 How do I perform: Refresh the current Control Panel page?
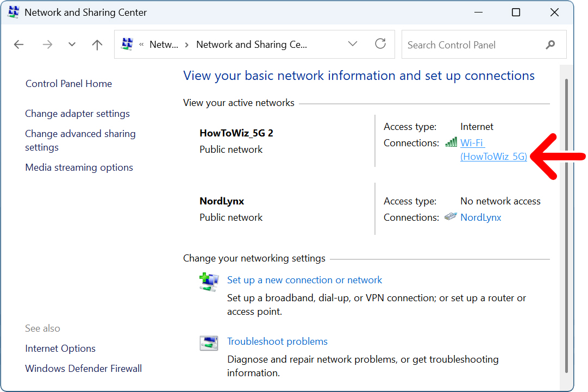380,44
